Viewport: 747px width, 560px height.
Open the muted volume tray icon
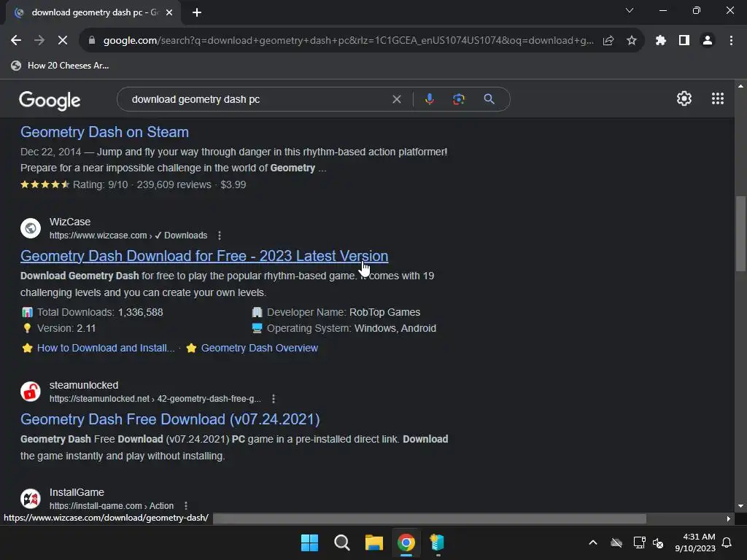(659, 542)
